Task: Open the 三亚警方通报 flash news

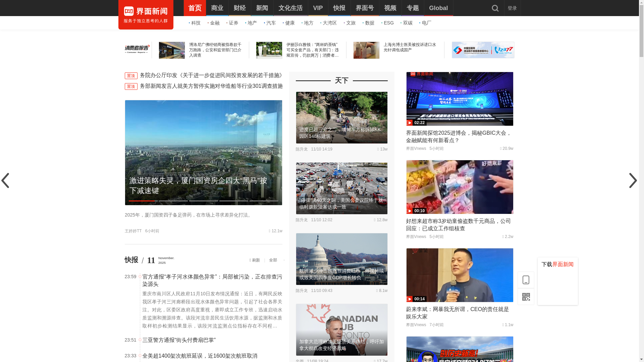Action: [179, 340]
